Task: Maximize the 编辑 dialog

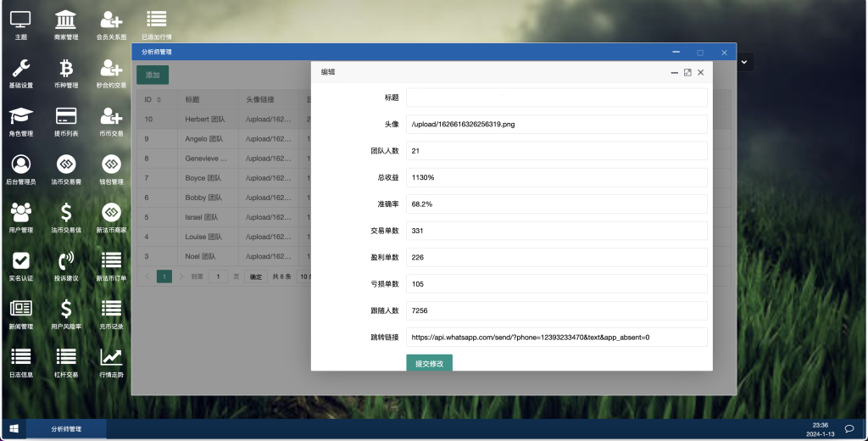Action: point(687,73)
